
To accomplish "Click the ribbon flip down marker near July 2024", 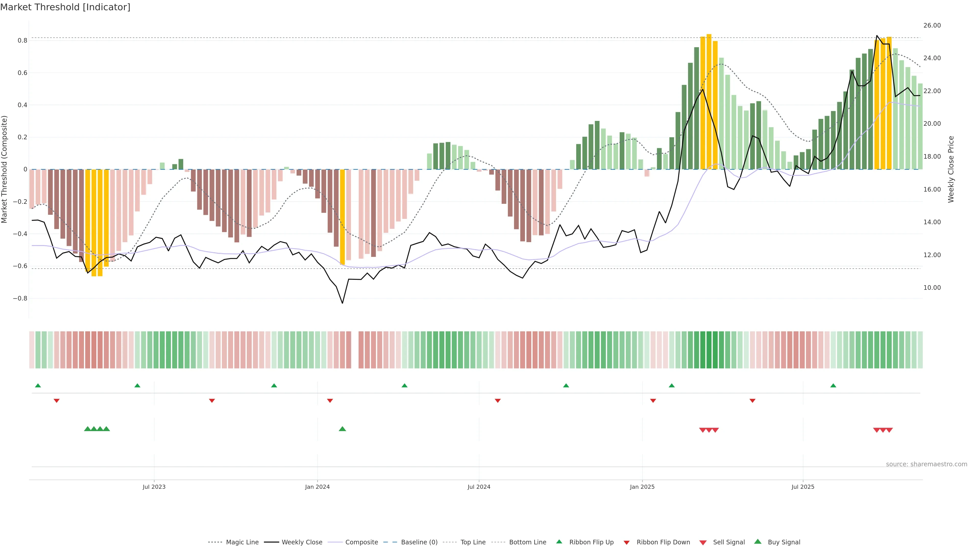I will click(x=497, y=401).
